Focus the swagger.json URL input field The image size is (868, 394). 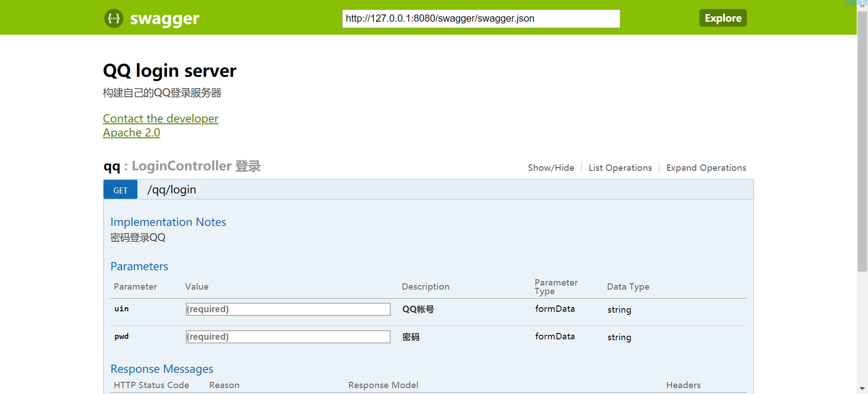click(x=481, y=19)
